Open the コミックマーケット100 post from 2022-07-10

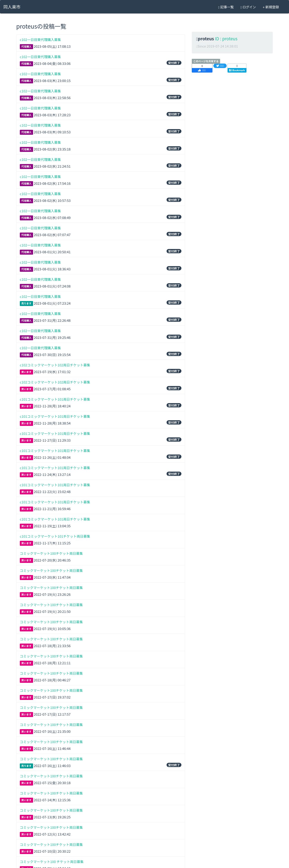51,844
